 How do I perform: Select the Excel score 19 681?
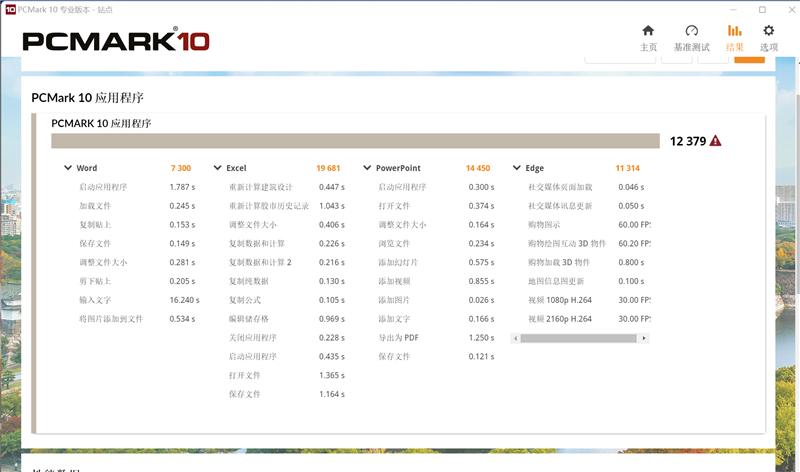(x=328, y=168)
